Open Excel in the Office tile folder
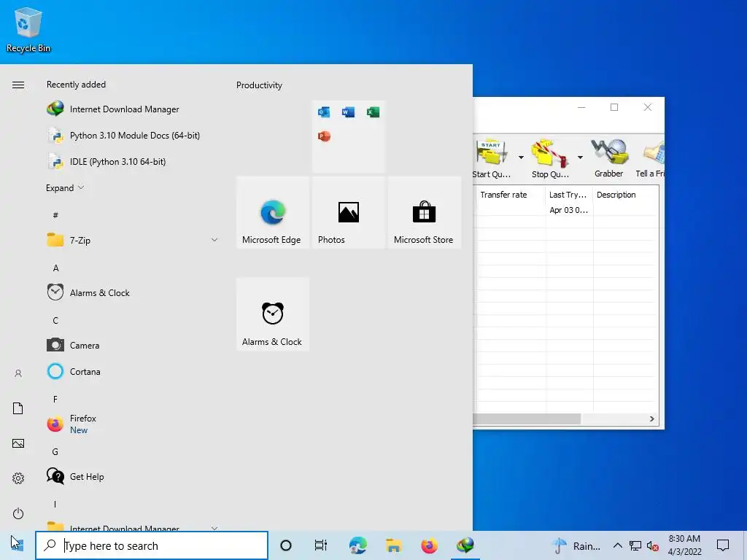The width and height of the screenshot is (747, 560). coord(373,112)
